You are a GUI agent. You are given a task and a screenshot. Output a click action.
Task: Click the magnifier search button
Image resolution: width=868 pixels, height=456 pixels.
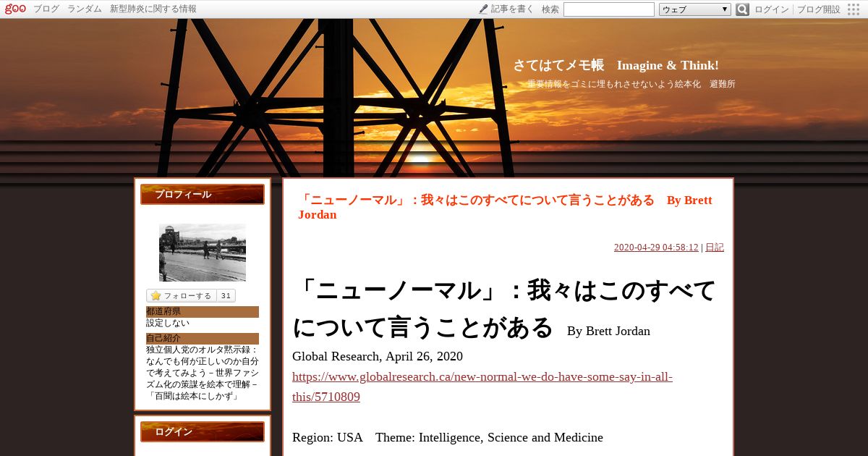click(742, 9)
